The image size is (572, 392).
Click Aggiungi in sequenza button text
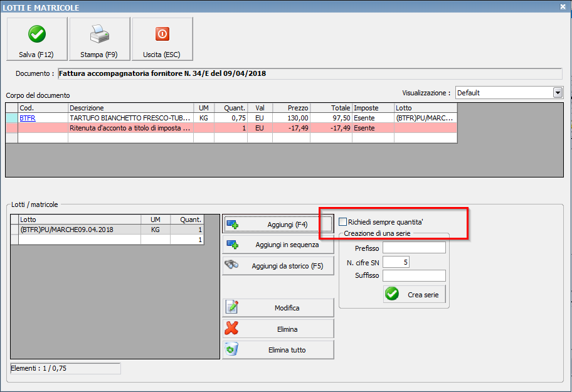coord(287,245)
